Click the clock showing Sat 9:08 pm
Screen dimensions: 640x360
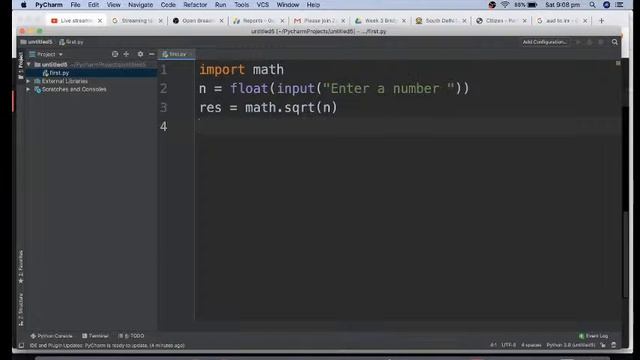(562, 5)
